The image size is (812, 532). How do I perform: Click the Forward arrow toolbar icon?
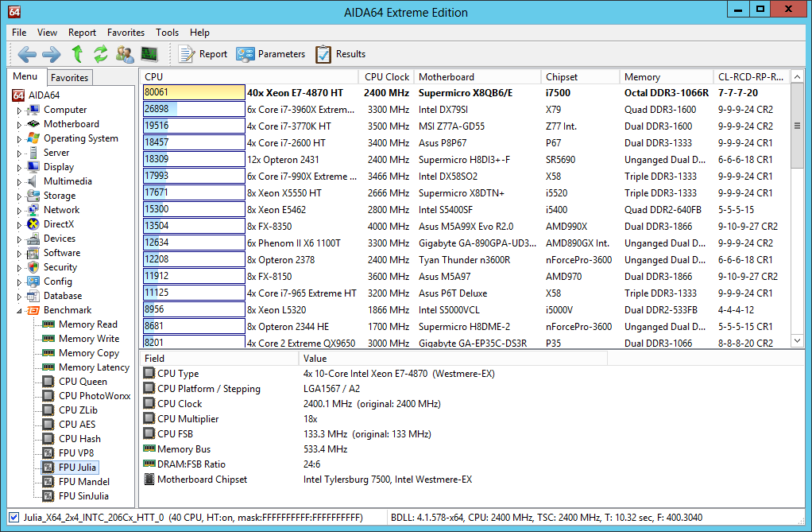click(x=52, y=54)
